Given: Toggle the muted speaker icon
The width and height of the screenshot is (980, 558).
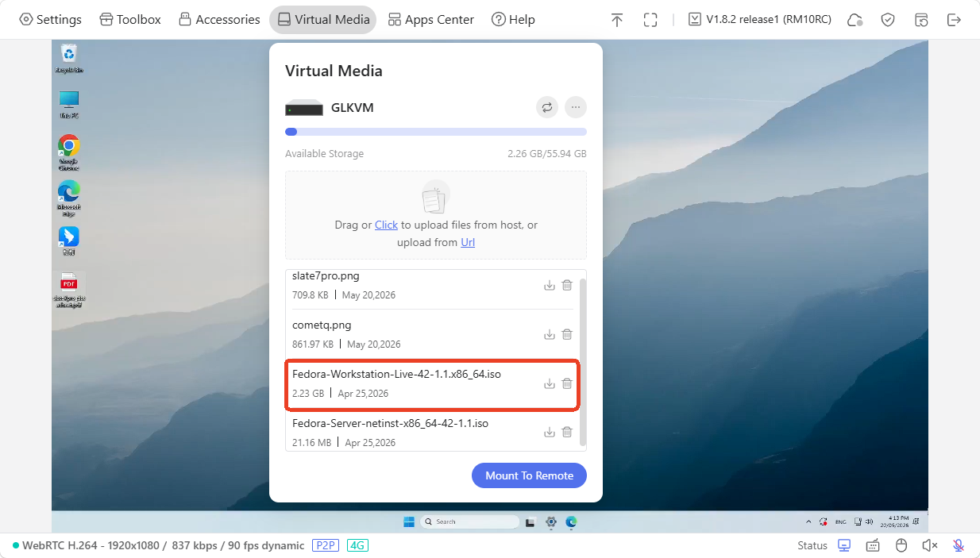Looking at the screenshot, I should click(x=930, y=545).
